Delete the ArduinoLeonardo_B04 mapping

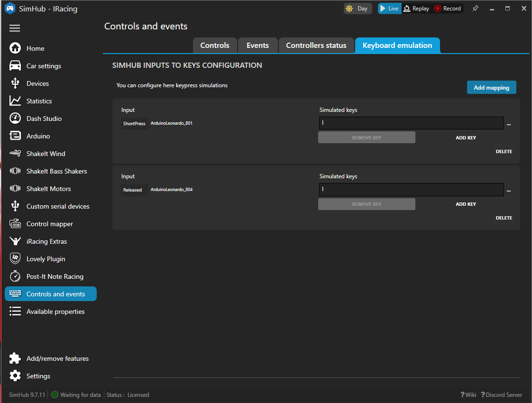(504, 218)
